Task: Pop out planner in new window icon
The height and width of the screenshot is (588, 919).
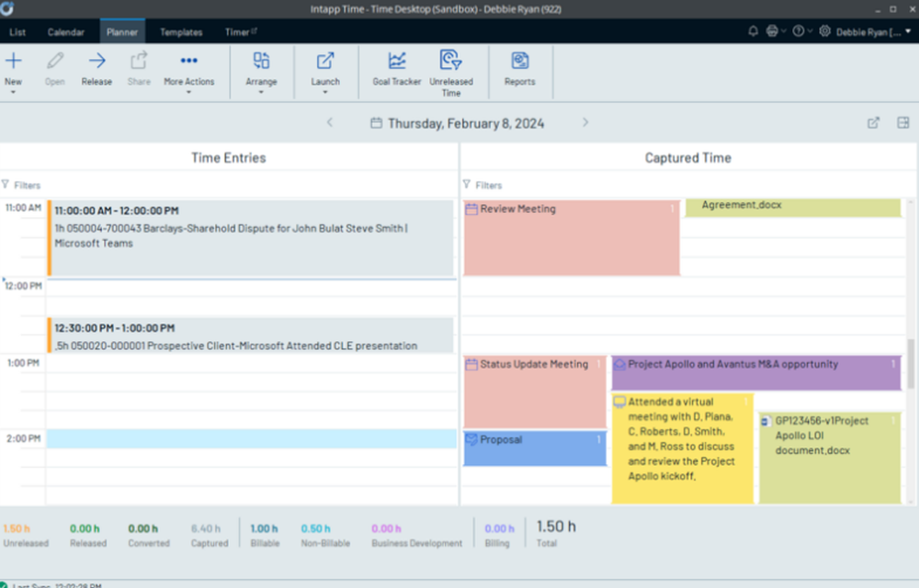Action: click(x=873, y=122)
